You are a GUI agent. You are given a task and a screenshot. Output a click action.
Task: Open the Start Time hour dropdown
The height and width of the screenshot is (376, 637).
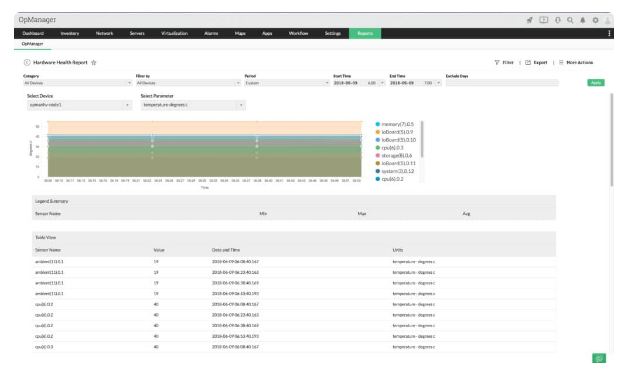[376, 83]
